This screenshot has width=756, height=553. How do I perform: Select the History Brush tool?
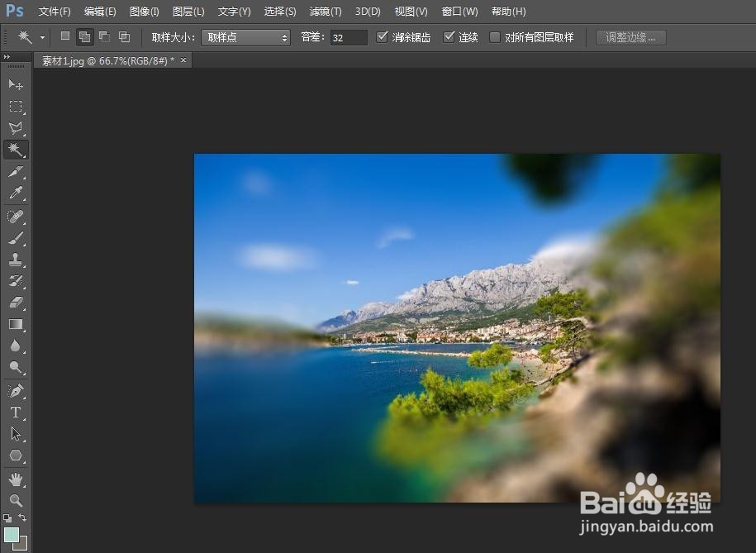(x=16, y=281)
